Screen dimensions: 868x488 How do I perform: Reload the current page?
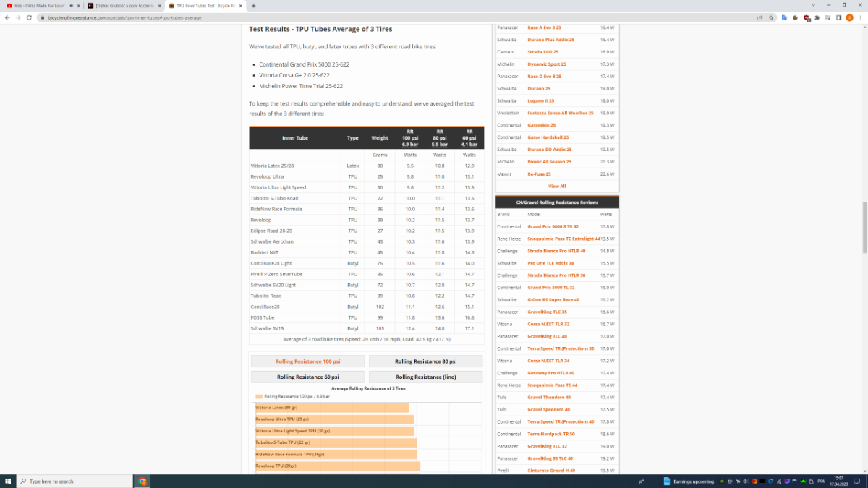pos(29,17)
